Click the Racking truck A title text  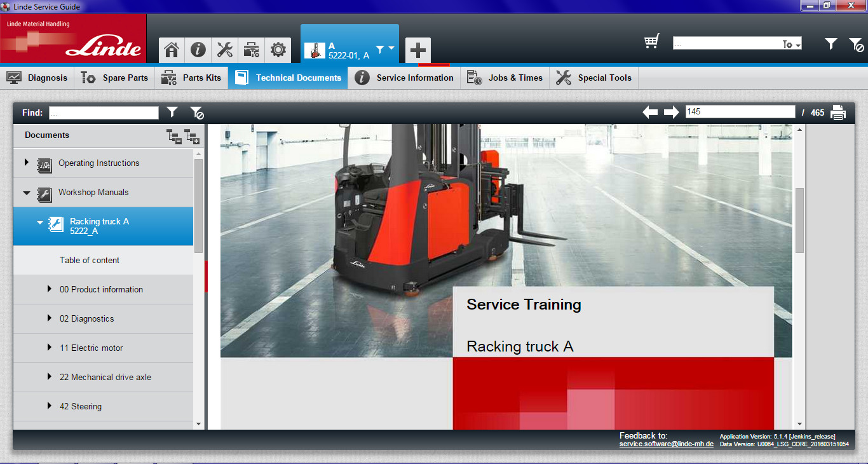[520, 346]
